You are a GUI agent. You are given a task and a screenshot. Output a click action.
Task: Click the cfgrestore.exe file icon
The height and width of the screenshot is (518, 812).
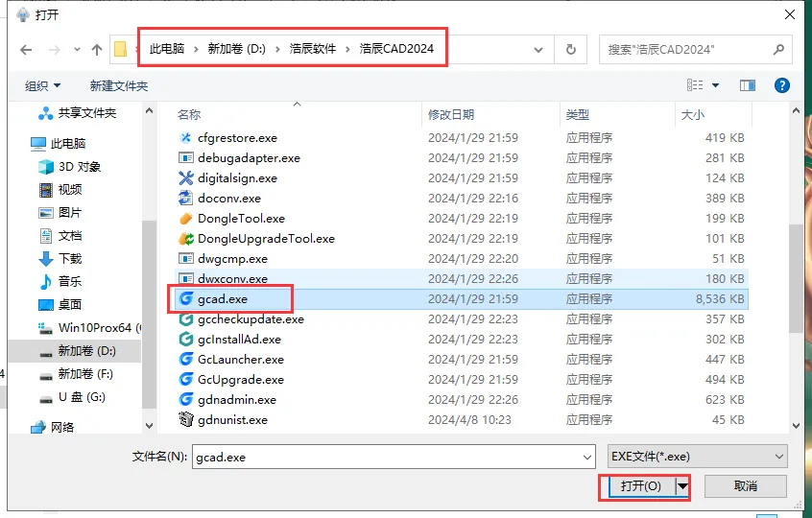coord(185,137)
